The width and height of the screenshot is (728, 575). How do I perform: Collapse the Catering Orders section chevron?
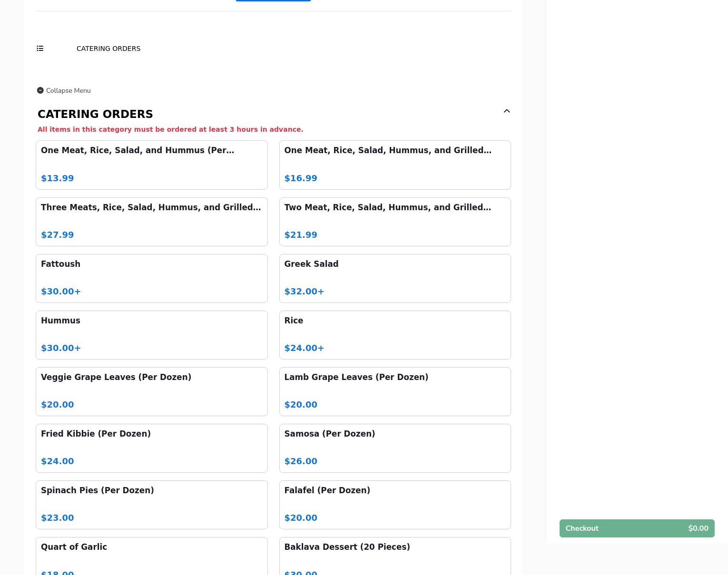tap(507, 111)
